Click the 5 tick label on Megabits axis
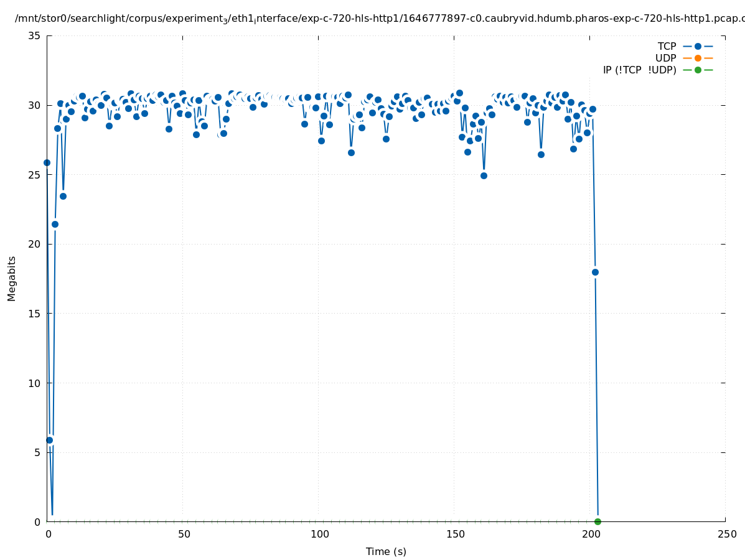The width and height of the screenshot is (745, 560). [37, 452]
